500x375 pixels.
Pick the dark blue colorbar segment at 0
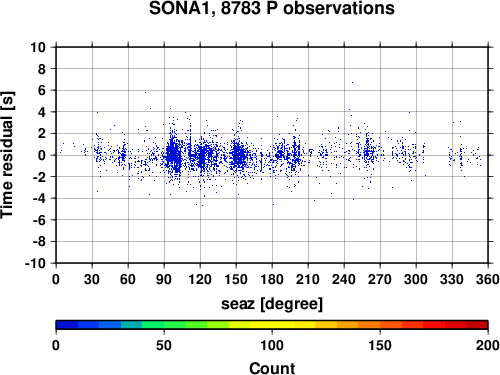67,325
